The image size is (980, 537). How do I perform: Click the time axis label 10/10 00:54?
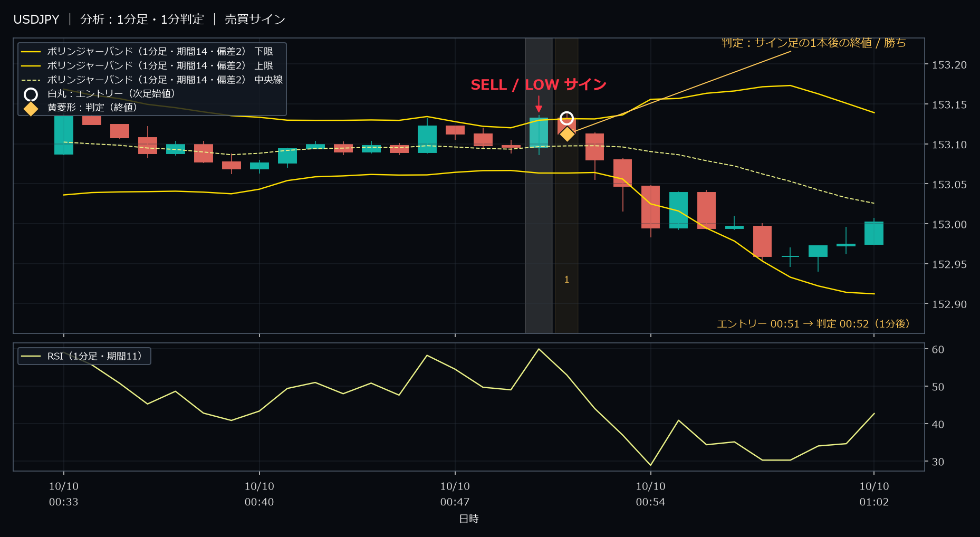click(651, 494)
